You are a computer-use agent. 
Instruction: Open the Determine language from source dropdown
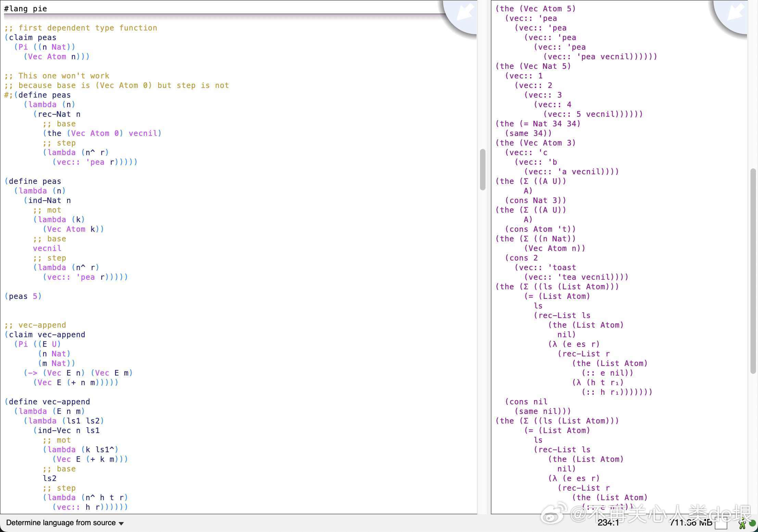point(61,523)
